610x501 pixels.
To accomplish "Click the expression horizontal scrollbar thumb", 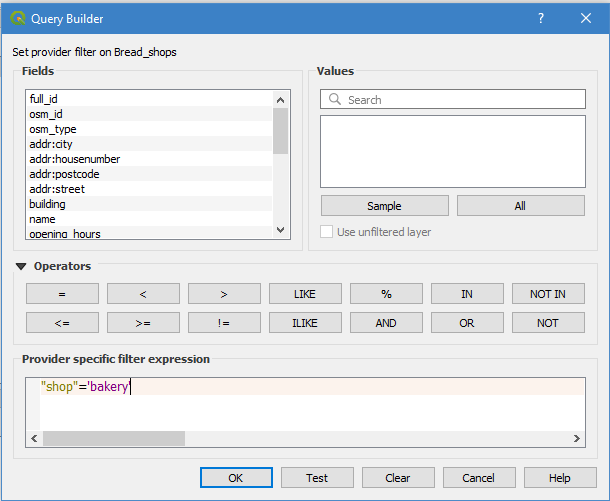I will (x=113, y=439).
